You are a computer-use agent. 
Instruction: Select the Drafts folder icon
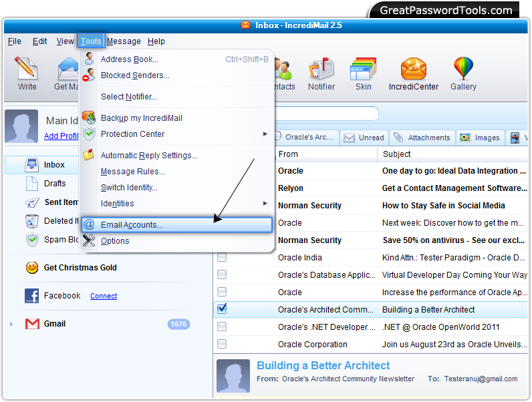[x=31, y=184]
